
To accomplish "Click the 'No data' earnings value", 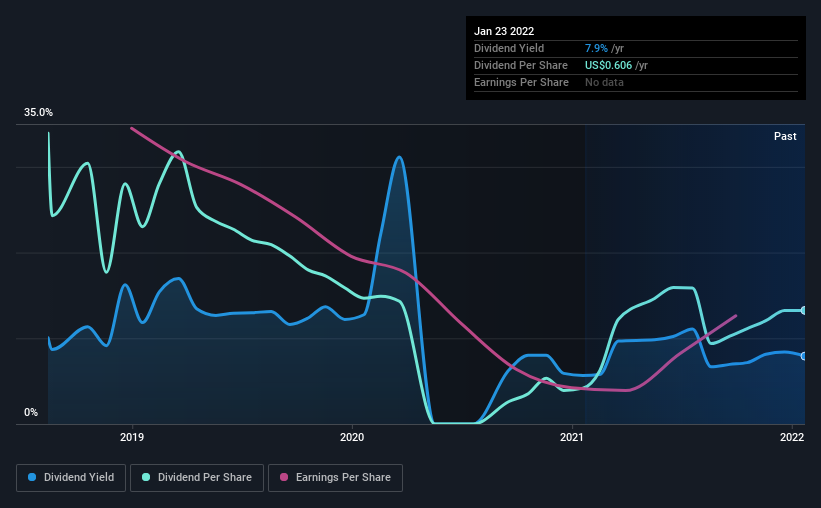I will click(x=604, y=82).
